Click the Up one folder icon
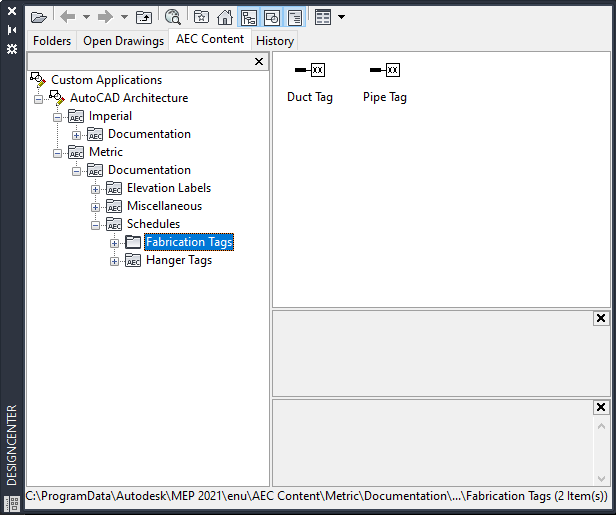The height and width of the screenshot is (515, 616). [144, 17]
